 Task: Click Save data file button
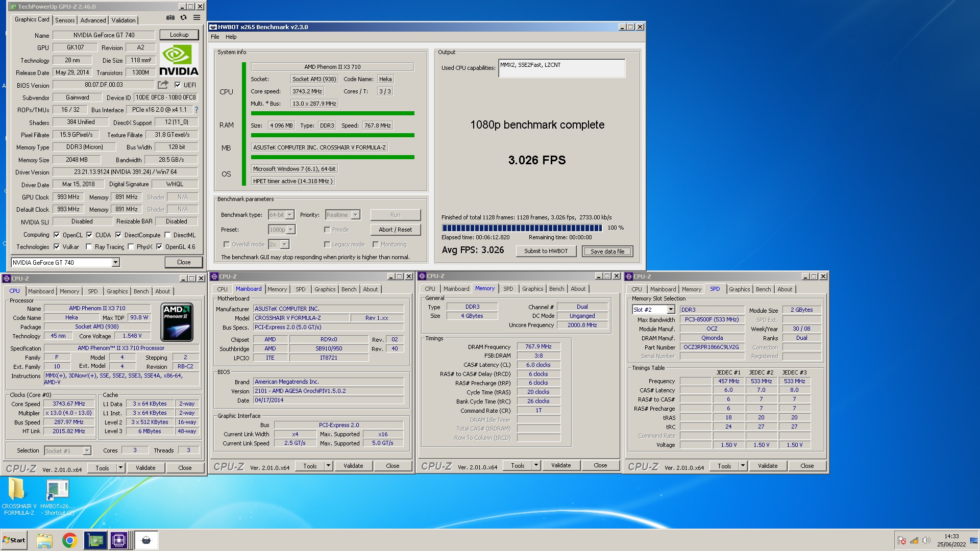click(607, 251)
